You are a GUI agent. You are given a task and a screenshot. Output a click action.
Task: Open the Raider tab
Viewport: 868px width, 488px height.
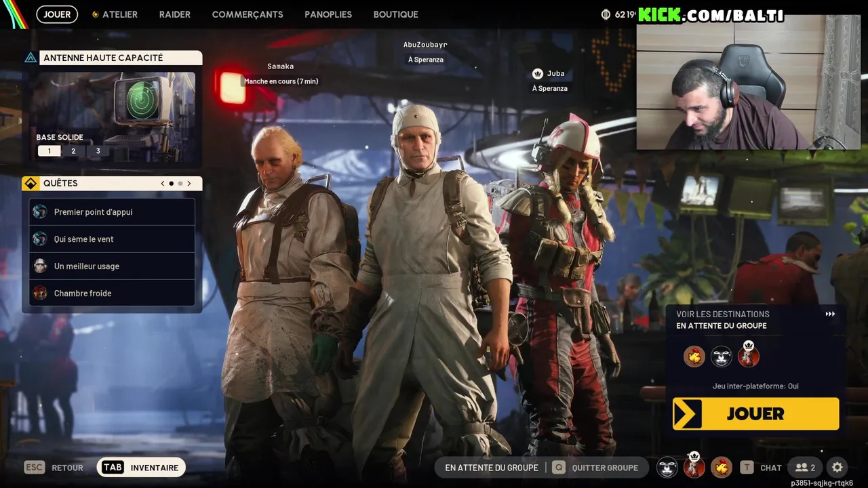tap(175, 14)
